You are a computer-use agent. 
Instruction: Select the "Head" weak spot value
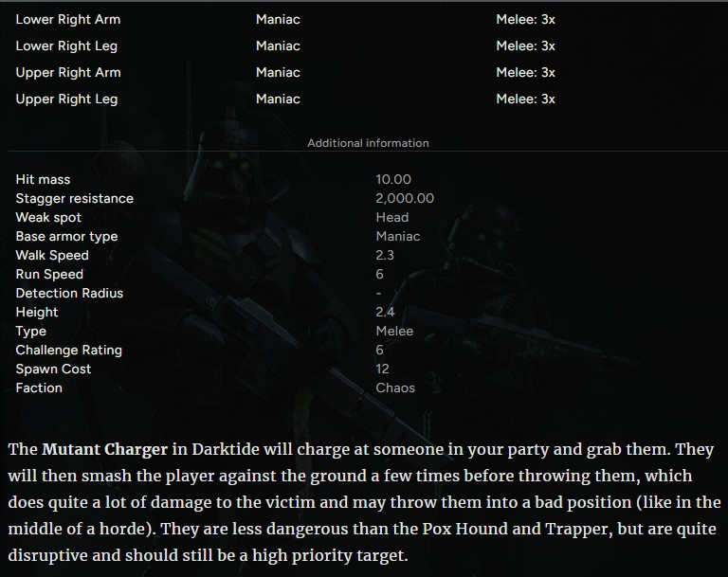(391, 217)
